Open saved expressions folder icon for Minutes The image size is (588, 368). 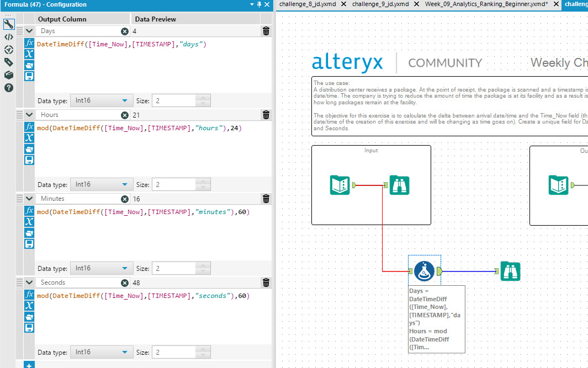point(29,232)
